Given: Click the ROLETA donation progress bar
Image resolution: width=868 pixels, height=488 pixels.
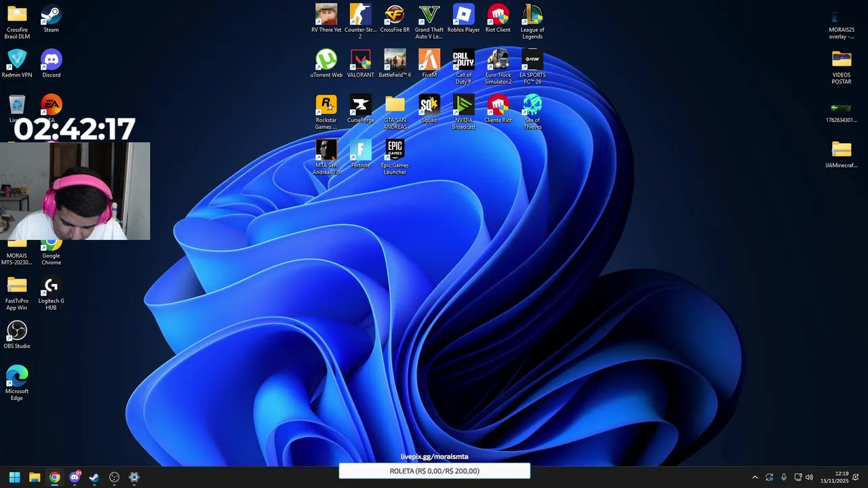Looking at the screenshot, I should pyautogui.click(x=435, y=471).
